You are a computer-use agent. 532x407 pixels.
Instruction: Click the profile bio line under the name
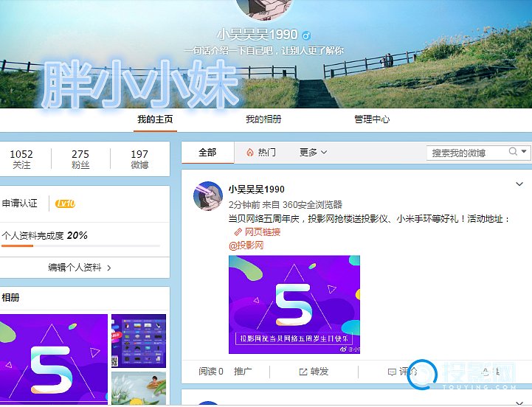coord(264,51)
